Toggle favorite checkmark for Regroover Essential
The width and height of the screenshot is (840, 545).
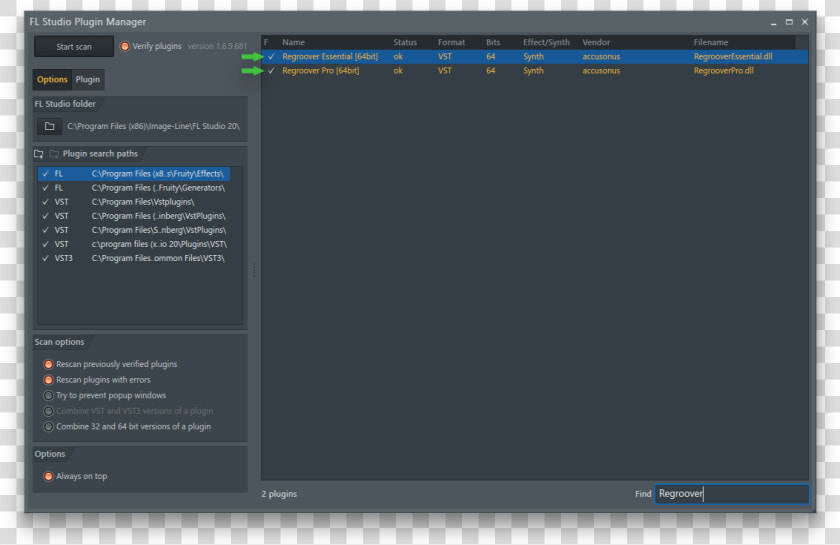[x=272, y=56]
